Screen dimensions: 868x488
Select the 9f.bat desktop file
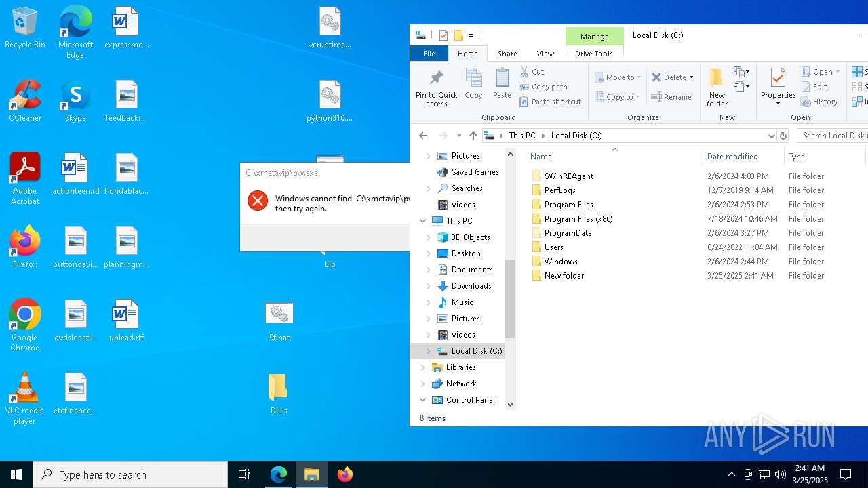coord(279,321)
